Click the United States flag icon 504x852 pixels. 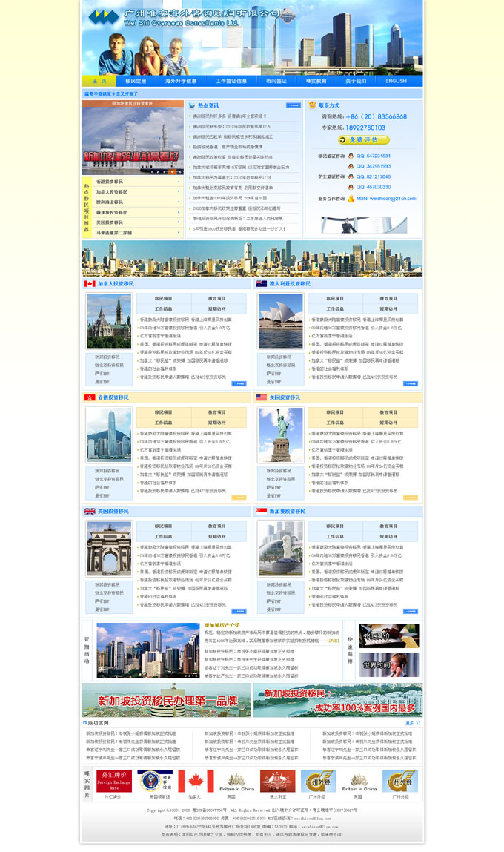(x=261, y=397)
